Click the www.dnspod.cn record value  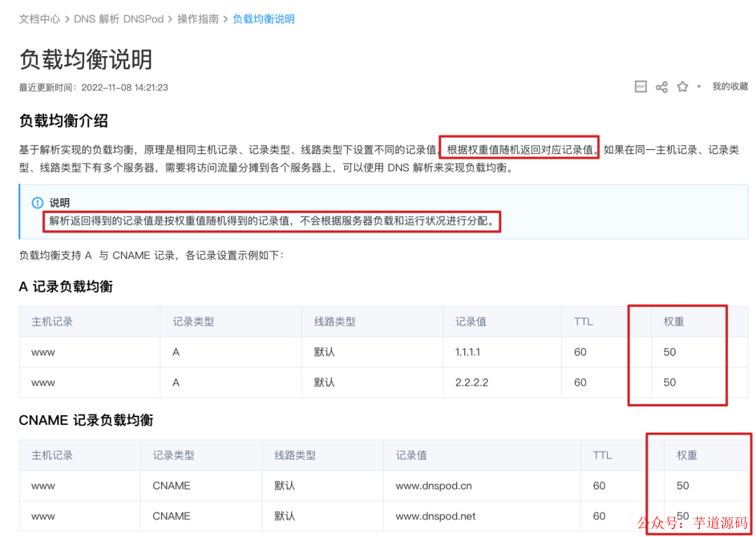click(x=434, y=486)
